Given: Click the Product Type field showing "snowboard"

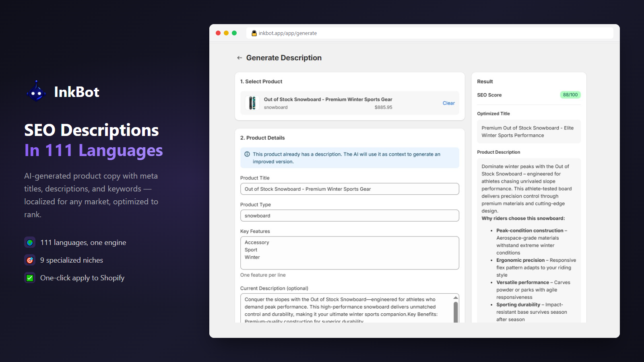Looking at the screenshot, I should point(349,216).
